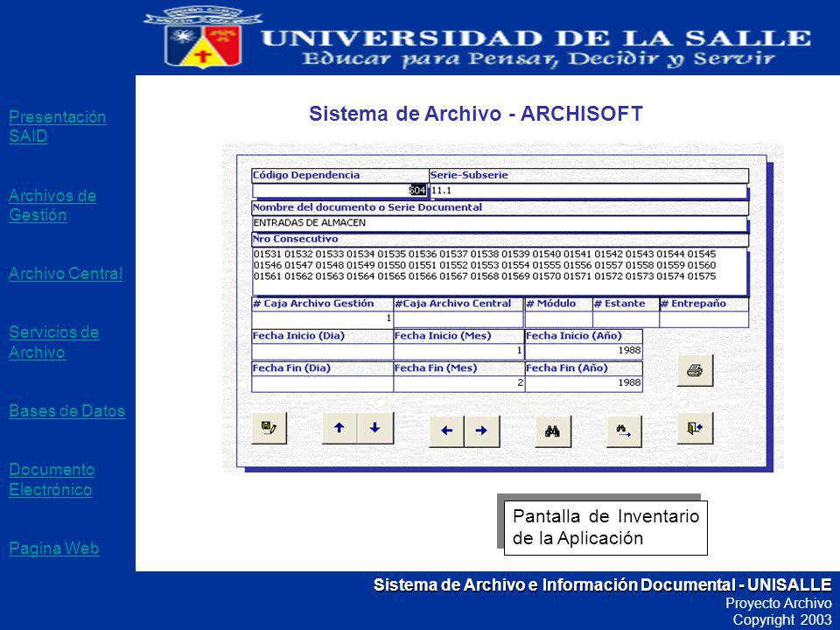Open the Presentación SAID link
Image resolution: width=840 pixels, height=630 pixels.
(58, 126)
